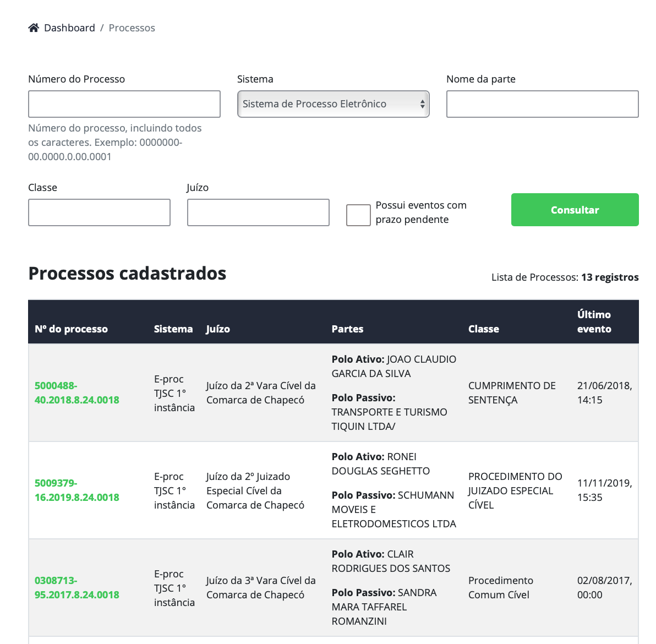Open process 5009379-16.2019.8.24.0018
The width and height of the screenshot is (656, 644).
(x=77, y=490)
